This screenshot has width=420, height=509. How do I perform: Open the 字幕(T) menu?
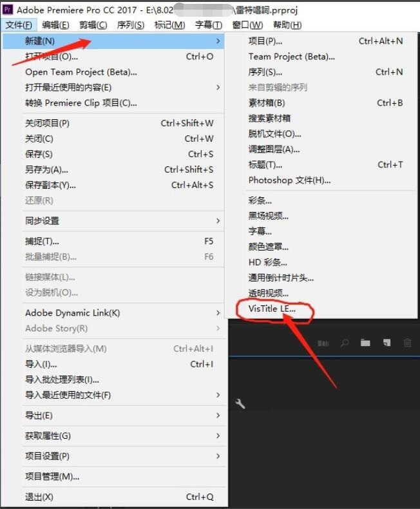click(x=209, y=25)
